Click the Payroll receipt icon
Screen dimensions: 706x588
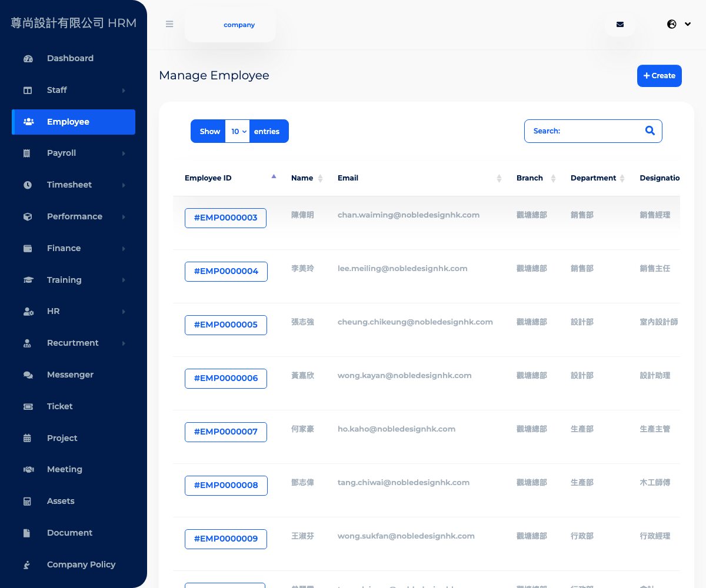point(27,153)
